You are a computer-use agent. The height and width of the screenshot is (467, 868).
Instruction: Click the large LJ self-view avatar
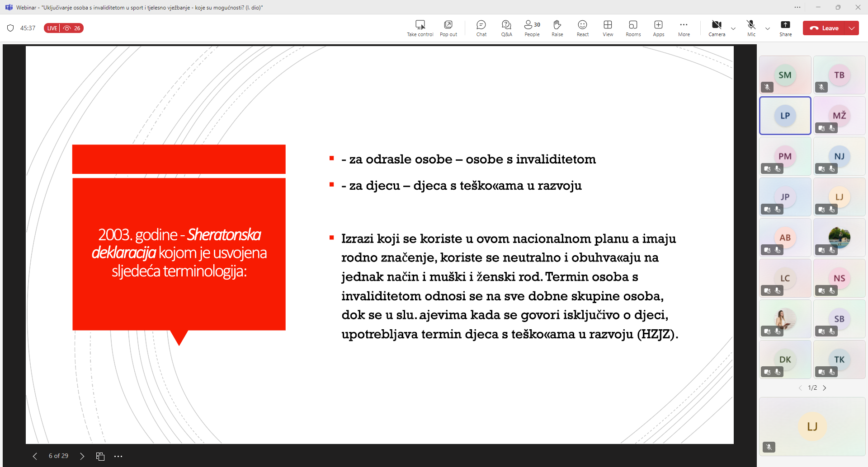(812, 426)
